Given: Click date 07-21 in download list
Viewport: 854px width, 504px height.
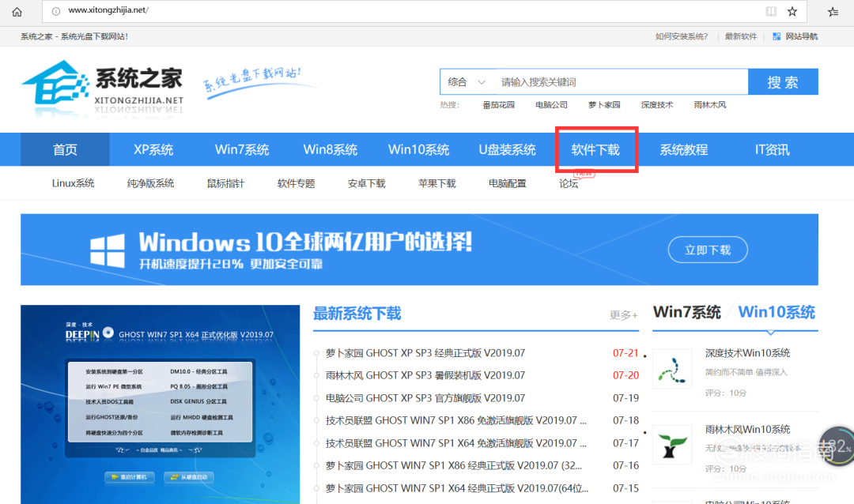Looking at the screenshot, I should click(625, 353).
